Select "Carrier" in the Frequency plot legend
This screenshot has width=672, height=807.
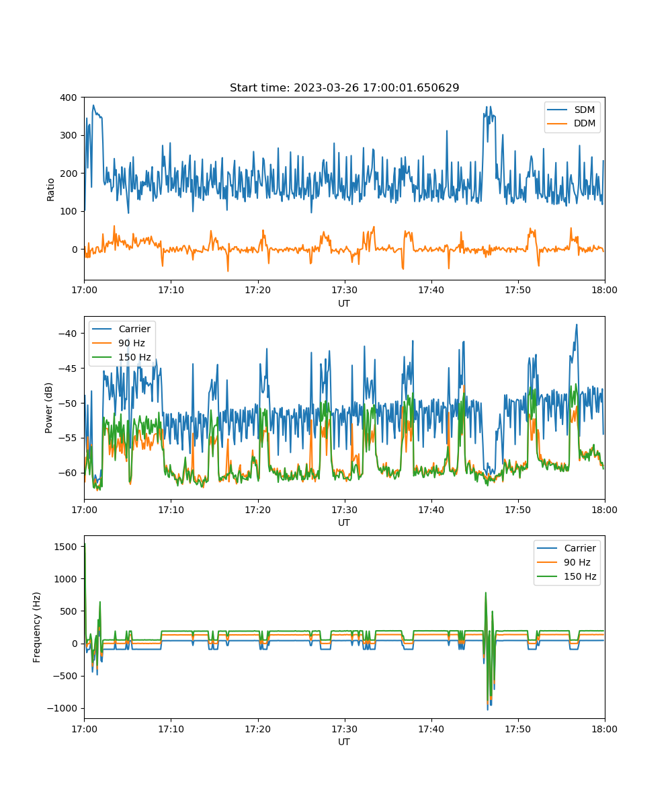(x=579, y=548)
